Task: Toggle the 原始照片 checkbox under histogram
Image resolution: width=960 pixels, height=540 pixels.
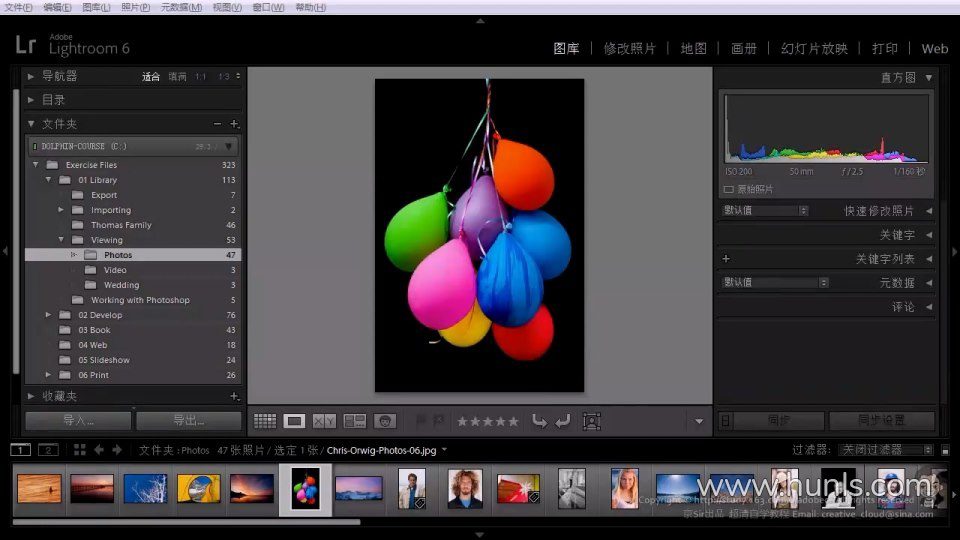Action: click(x=728, y=189)
